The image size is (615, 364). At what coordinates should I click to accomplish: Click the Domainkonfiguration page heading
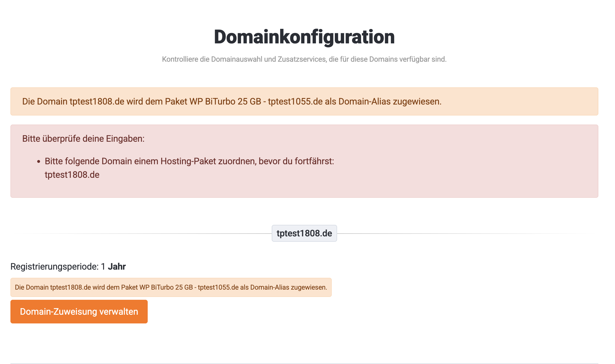point(304,37)
